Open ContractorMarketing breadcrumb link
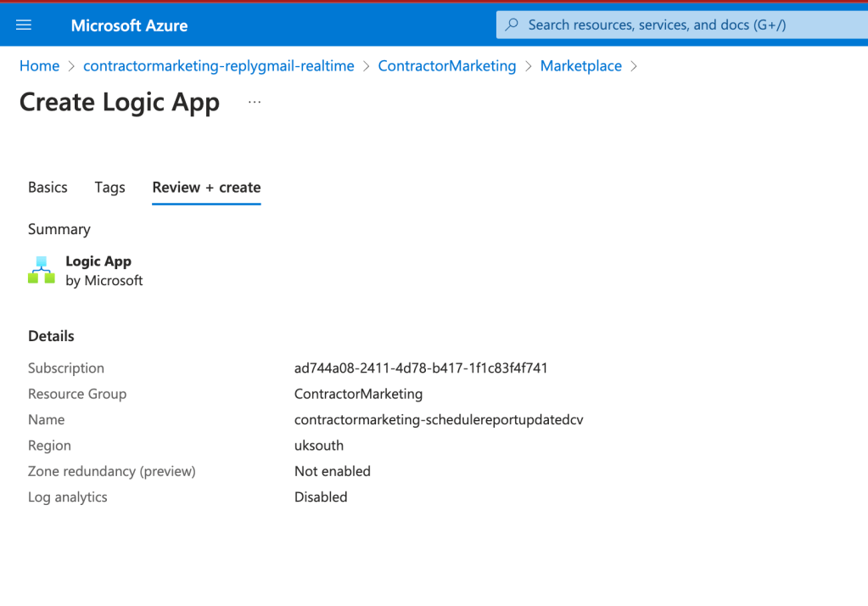The height and width of the screenshot is (606, 868). click(x=447, y=66)
